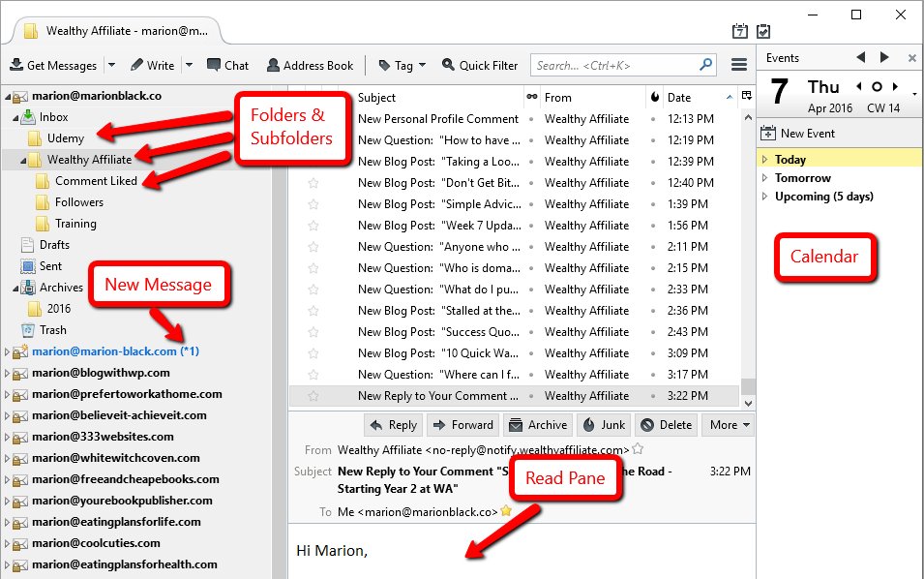Star the "Who is doma..." message

[x=313, y=267]
